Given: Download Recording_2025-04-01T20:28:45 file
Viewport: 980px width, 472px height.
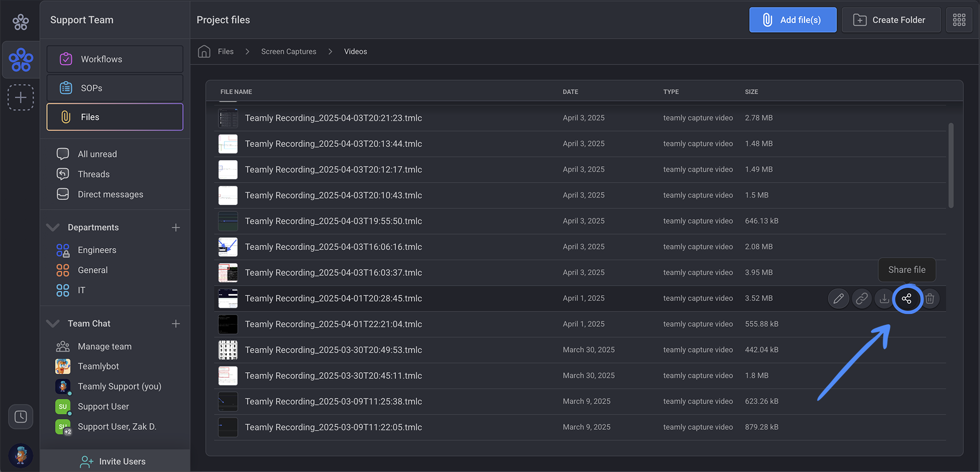Looking at the screenshot, I should pyautogui.click(x=884, y=299).
